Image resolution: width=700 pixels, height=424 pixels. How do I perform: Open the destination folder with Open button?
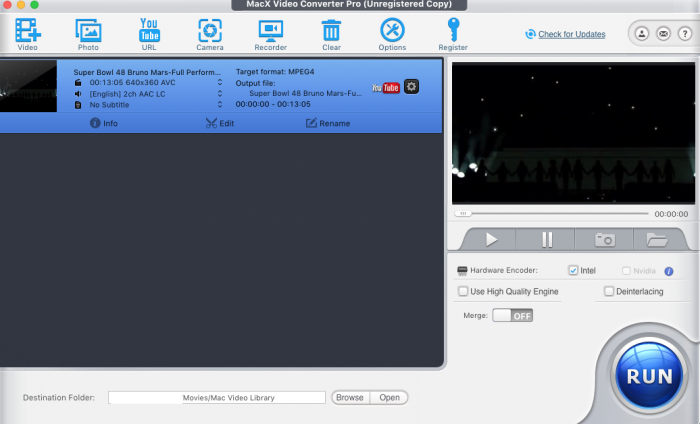point(389,398)
